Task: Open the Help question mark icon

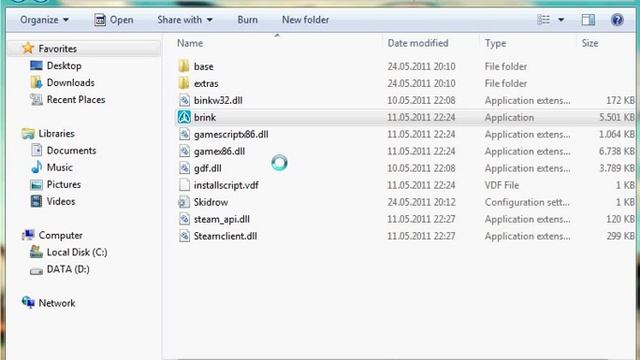Action: 617,20
